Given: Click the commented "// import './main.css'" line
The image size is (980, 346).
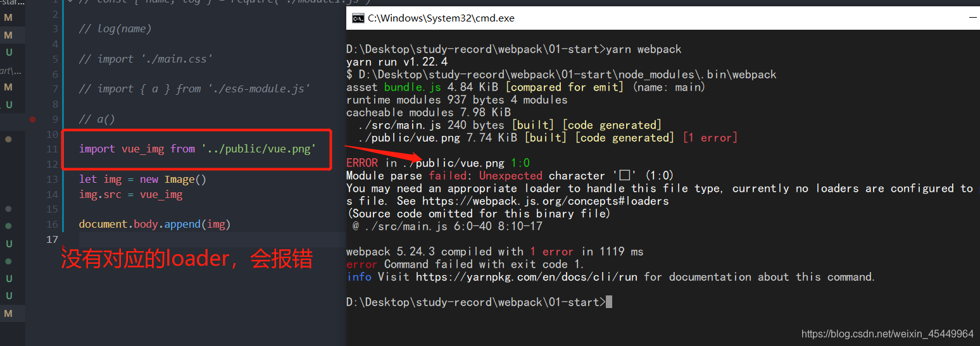Looking at the screenshot, I should (146, 59).
